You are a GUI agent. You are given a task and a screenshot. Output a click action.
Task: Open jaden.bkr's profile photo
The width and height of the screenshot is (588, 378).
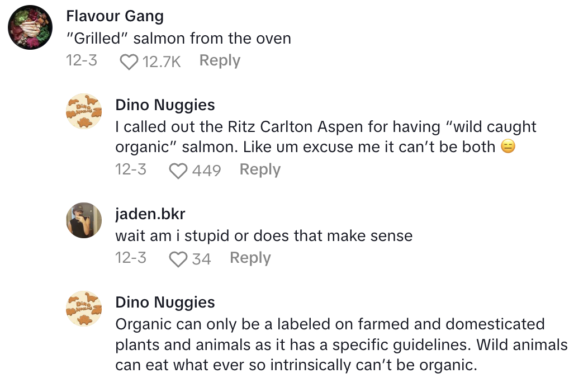tap(84, 220)
